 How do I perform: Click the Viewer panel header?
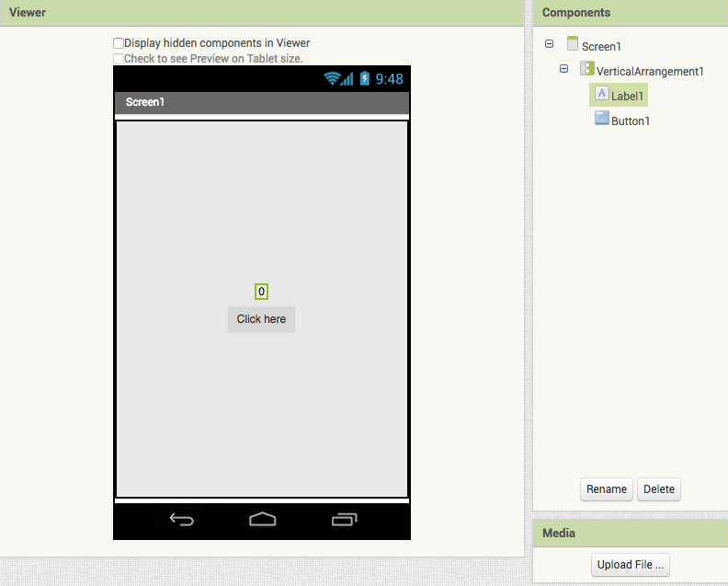point(262,13)
